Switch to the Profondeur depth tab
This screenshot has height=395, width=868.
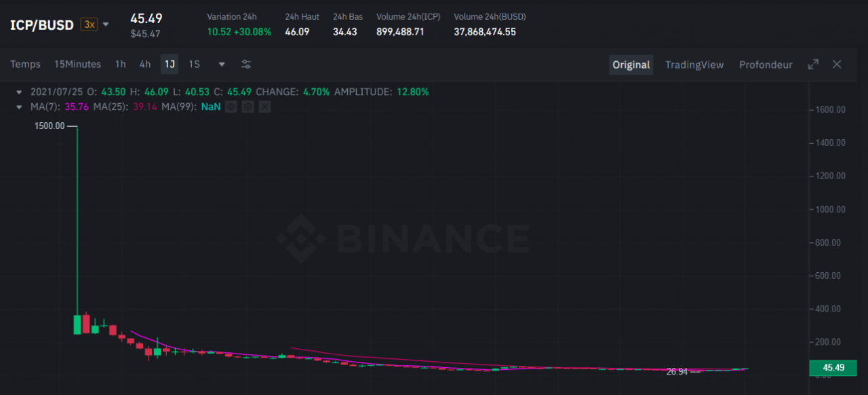(x=766, y=64)
